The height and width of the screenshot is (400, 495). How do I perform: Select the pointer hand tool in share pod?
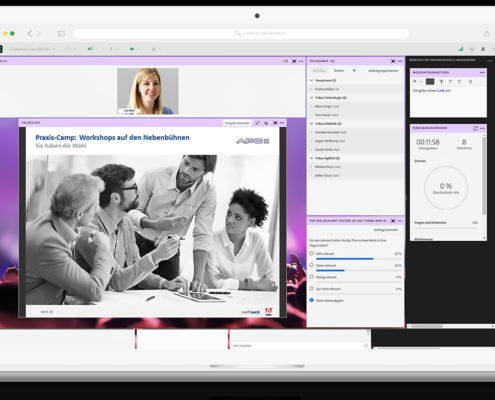coord(266,123)
